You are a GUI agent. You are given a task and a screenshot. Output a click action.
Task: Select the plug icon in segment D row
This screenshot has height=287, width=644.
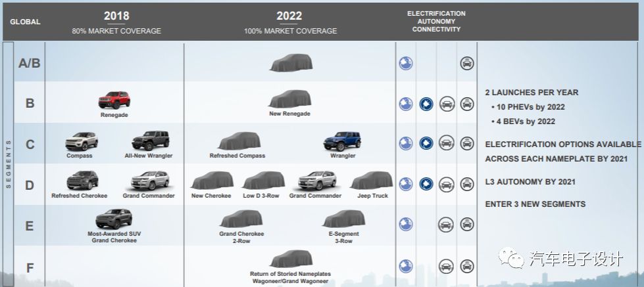pos(426,184)
